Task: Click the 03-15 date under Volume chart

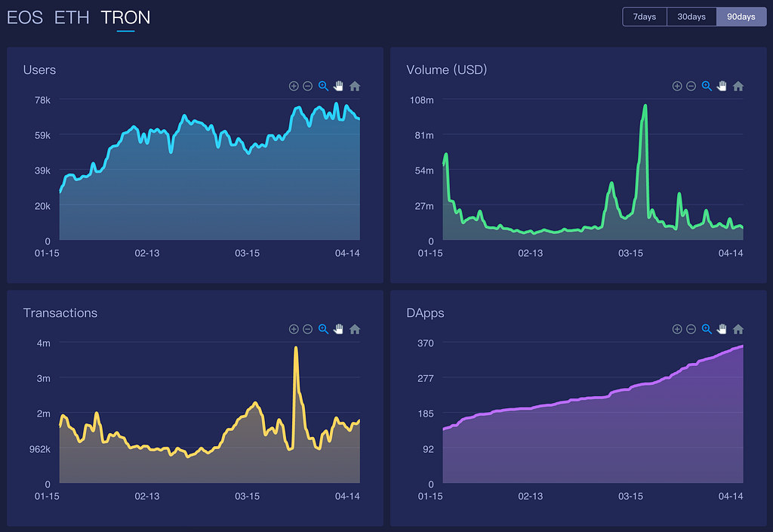Action: [630, 254]
